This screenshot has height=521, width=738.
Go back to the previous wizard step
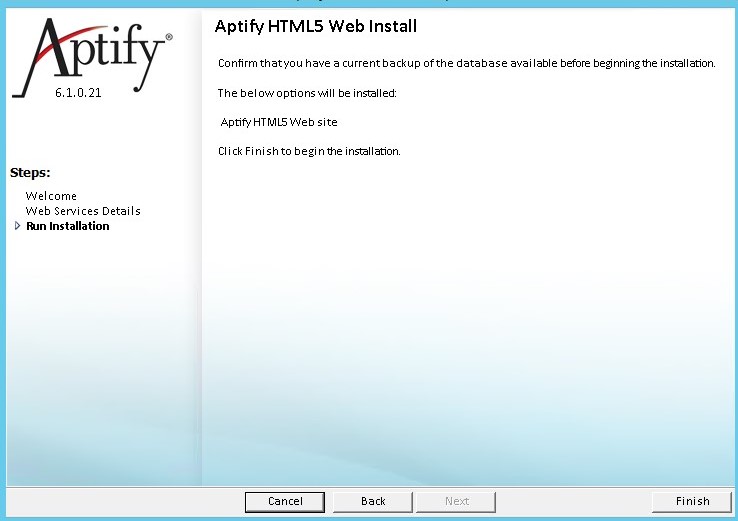click(x=373, y=502)
